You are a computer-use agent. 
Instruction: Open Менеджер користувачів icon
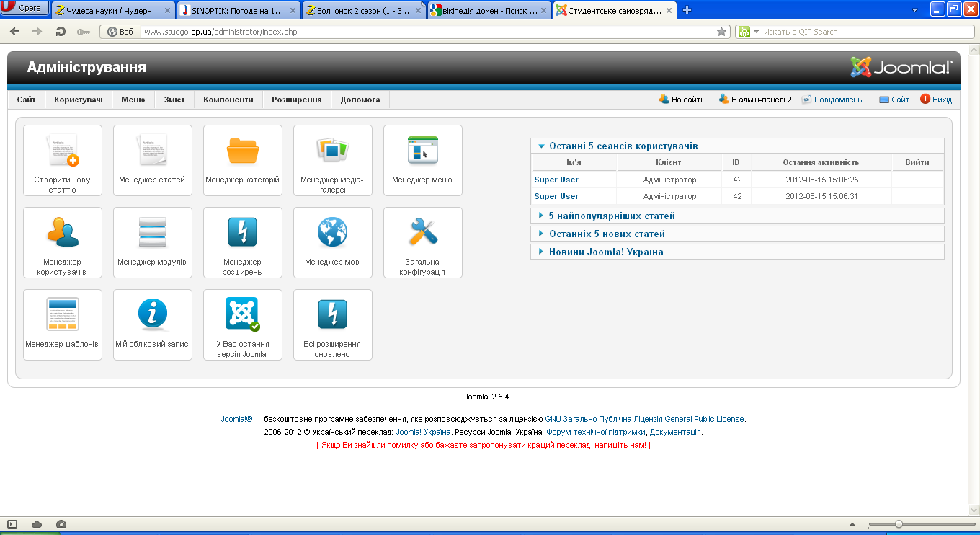tap(63, 242)
